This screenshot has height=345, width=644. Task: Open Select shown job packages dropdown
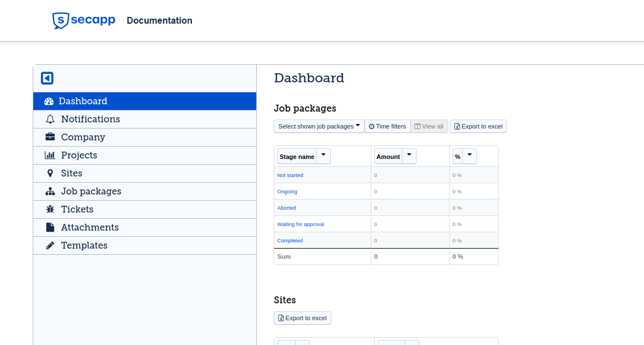click(319, 126)
